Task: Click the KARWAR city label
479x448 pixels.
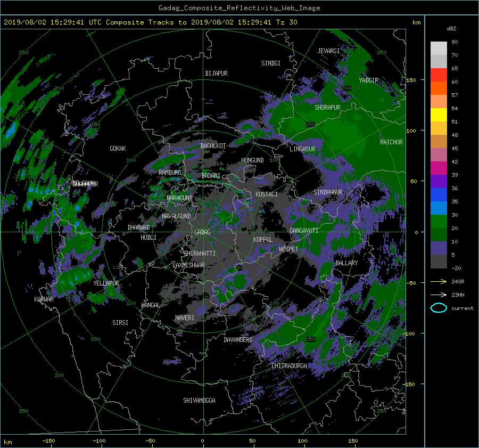Action: point(44,299)
